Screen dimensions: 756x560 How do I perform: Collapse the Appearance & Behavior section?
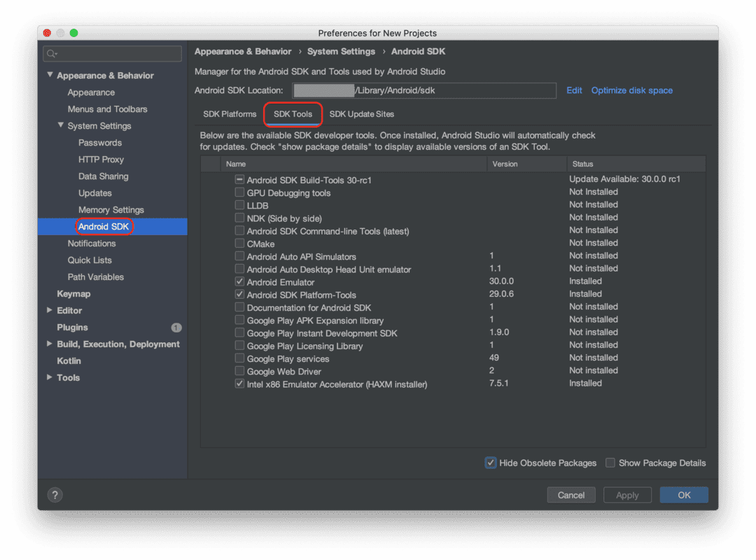(x=50, y=75)
